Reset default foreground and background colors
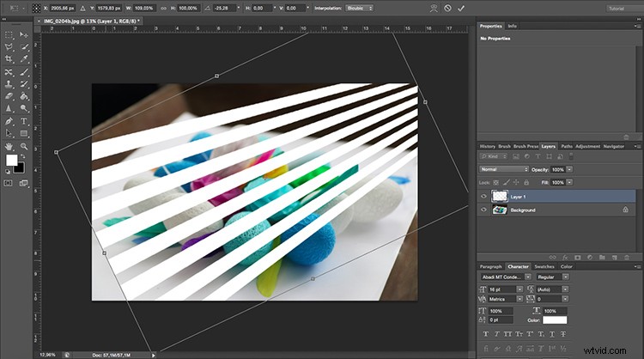The width and height of the screenshot is (644, 359). pyautogui.click(x=8, y=172)
